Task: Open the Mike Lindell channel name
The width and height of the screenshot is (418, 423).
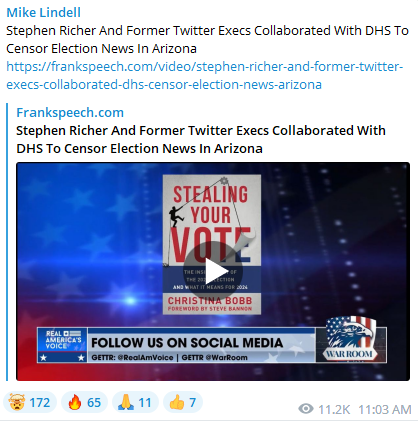Action: coord(43,13)
